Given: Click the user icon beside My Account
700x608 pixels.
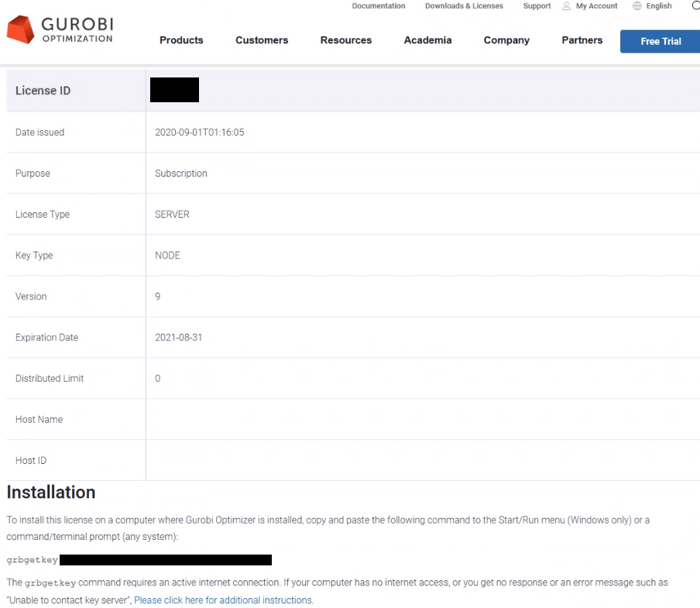Looking at the screenshot, I should 567,6.
